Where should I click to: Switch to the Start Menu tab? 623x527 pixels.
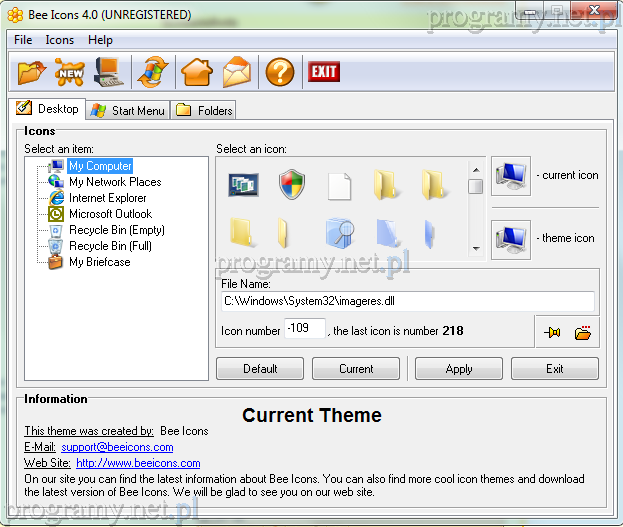(128, 110)
